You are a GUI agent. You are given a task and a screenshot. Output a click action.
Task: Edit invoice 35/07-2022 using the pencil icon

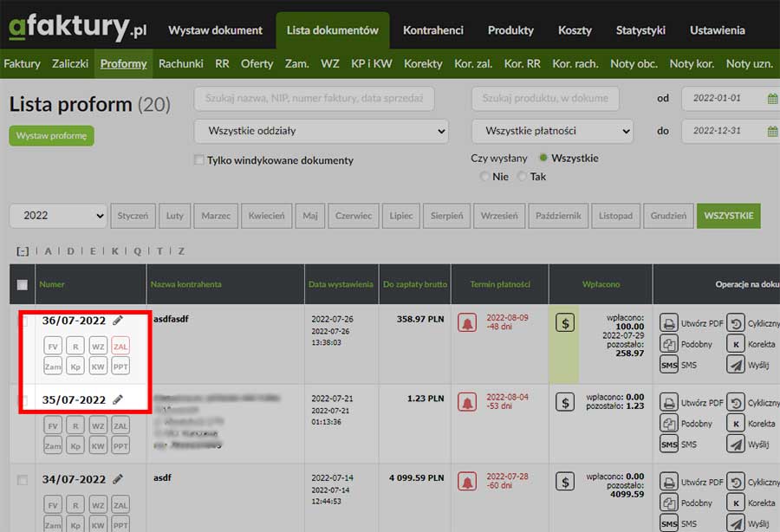click(x=118, y=399)
